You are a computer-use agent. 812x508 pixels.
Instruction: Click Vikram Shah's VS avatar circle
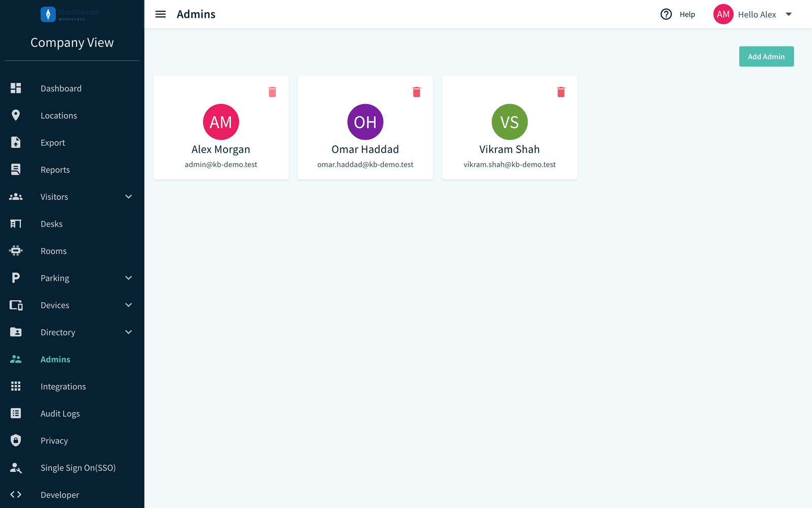(x=510, y=122)
